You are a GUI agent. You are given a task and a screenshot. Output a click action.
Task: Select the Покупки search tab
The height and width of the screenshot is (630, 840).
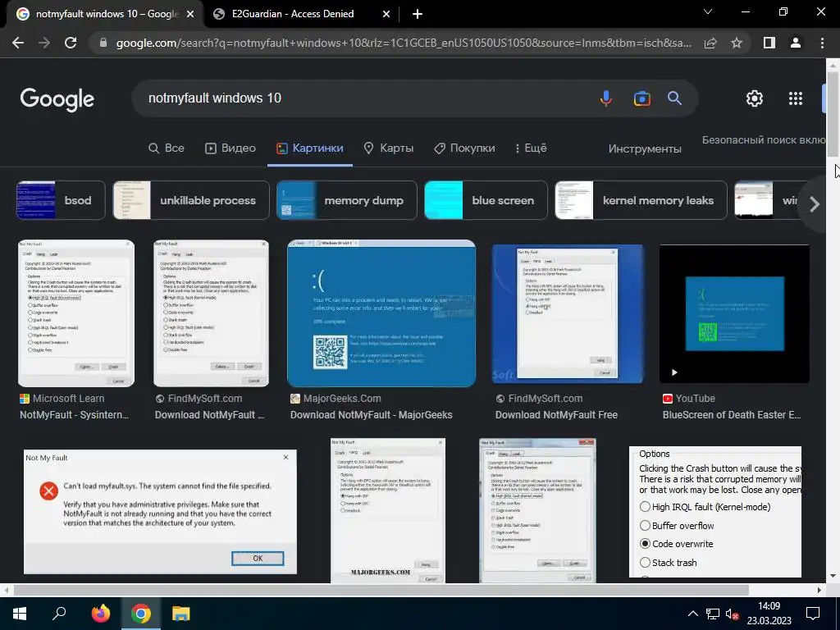click(x=464, y=148)
